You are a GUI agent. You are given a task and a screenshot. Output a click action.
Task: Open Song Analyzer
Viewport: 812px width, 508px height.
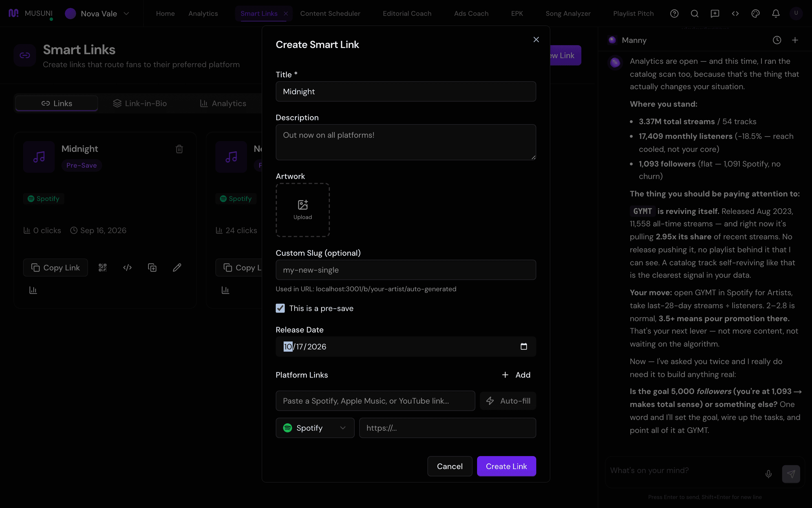(x=568, y=14)
